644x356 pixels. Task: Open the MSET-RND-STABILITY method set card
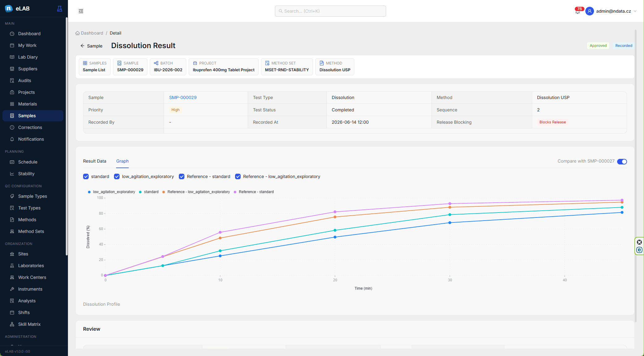click(287, 67)
